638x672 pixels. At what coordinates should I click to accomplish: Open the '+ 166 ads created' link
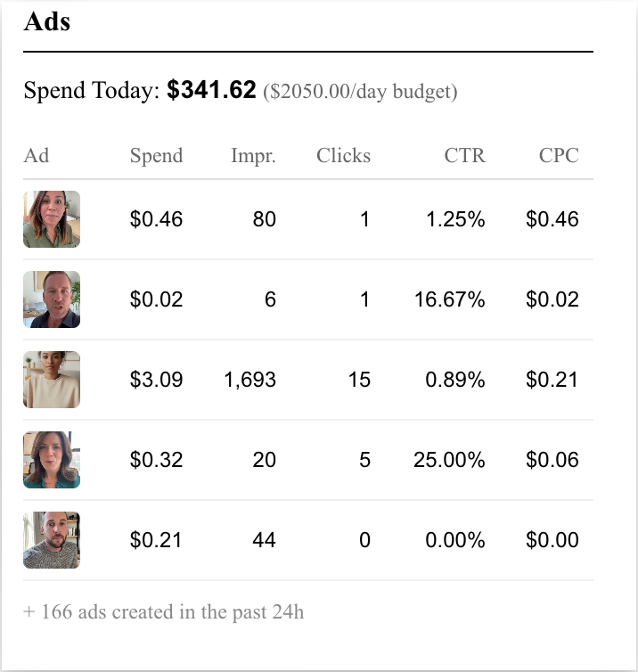coord(164,612)
